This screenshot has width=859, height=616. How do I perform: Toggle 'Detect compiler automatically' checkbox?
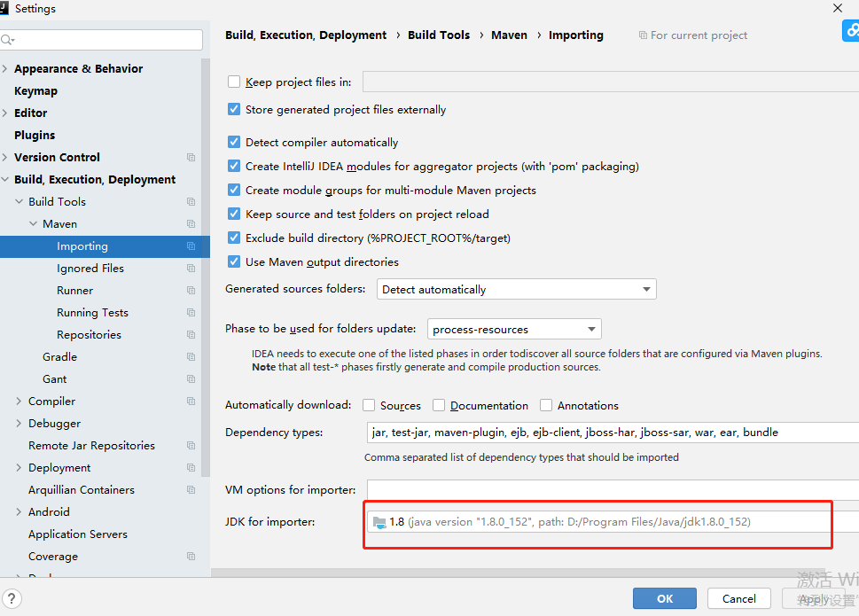[234, 143]
